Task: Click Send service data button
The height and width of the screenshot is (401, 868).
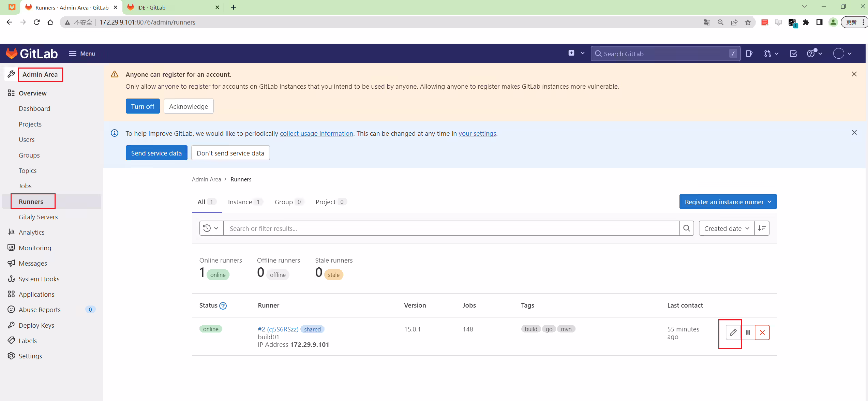Action: 156,153
